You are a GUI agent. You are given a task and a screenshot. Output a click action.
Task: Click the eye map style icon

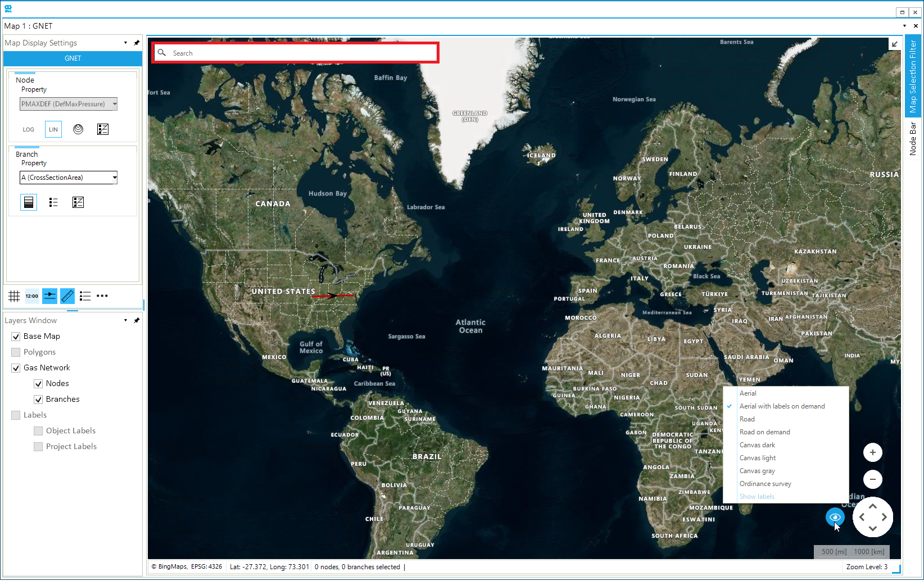pos(835,517)
